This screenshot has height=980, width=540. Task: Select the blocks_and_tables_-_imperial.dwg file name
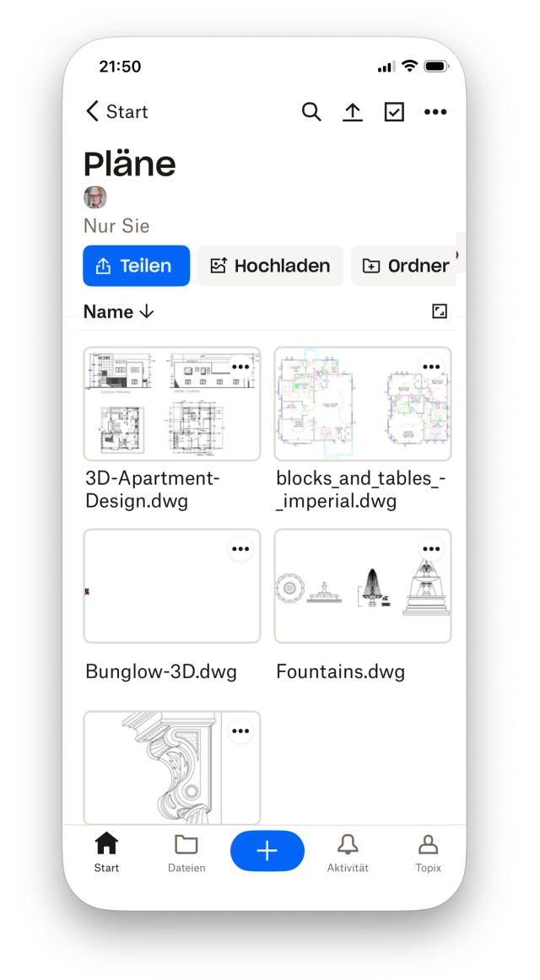[x=360, y=489]
